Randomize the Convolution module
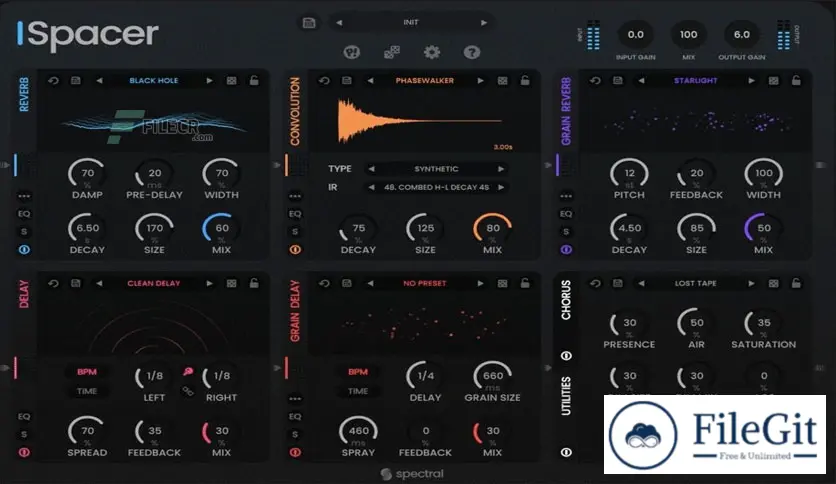 (x=502, y=80)
